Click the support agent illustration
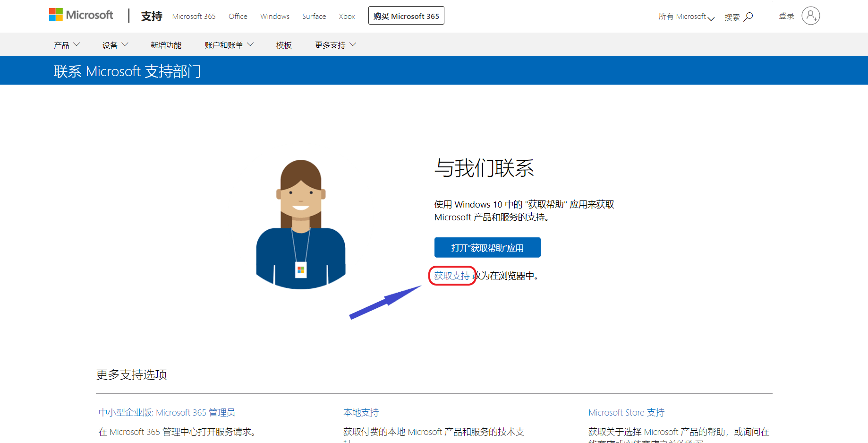 [301, 225]
